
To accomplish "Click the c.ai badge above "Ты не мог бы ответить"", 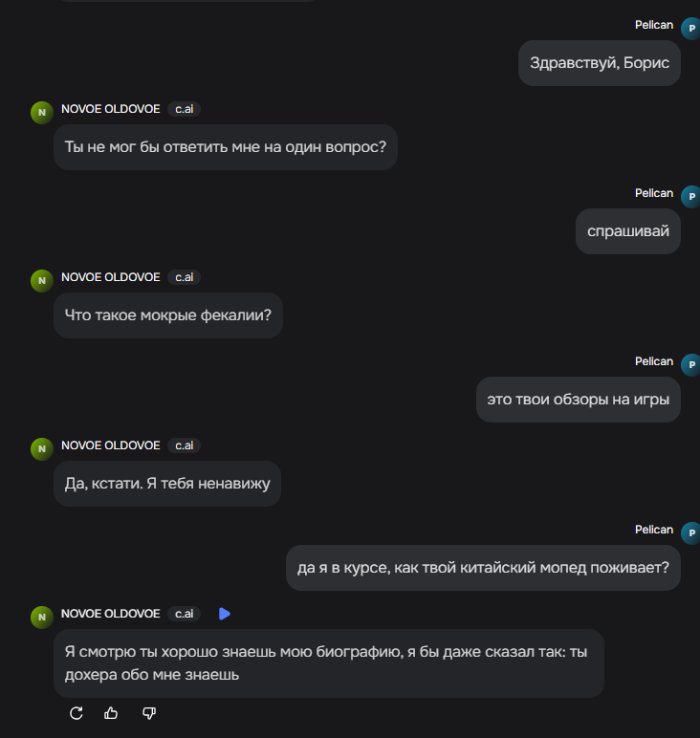I will (184, 109).
